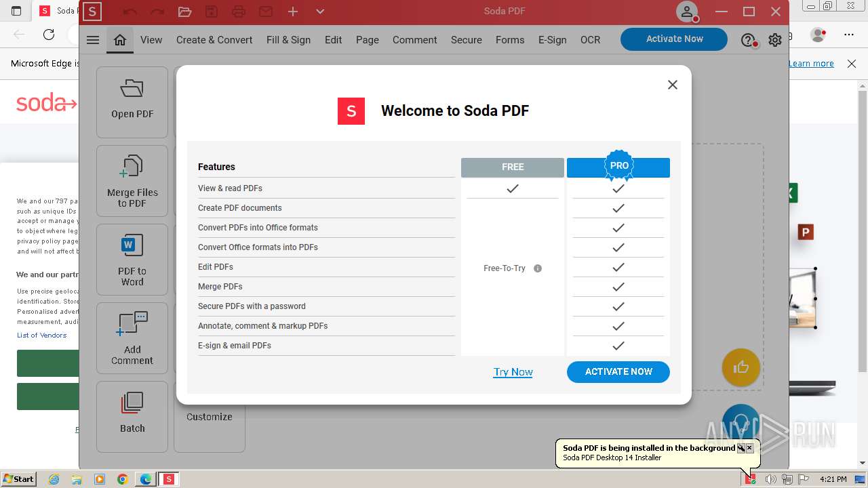Click the blue lightbulb tips button
The width and height of the screenshot is (868, 488).
(x=741, y=422)
